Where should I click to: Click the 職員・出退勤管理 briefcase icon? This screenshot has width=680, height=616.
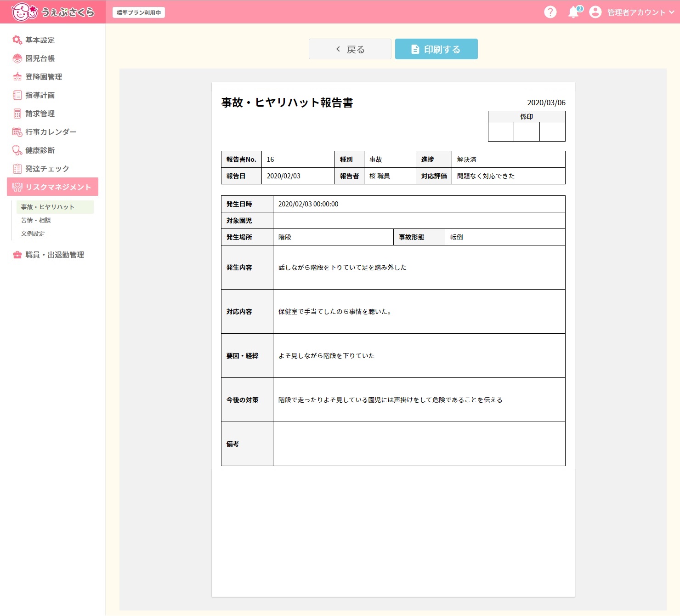(x=17, y=255)
